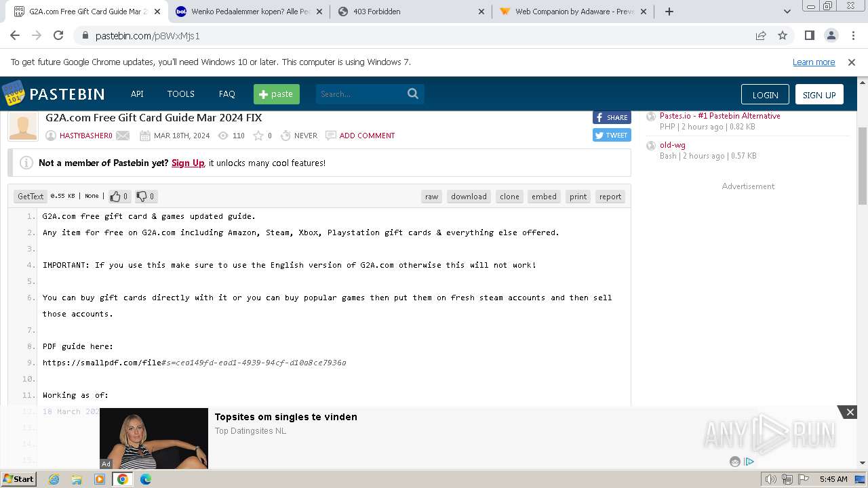Viewport: 868px width, 488px height.
Task: Expand the tab search chevron
Action: (x=787, y=12)
